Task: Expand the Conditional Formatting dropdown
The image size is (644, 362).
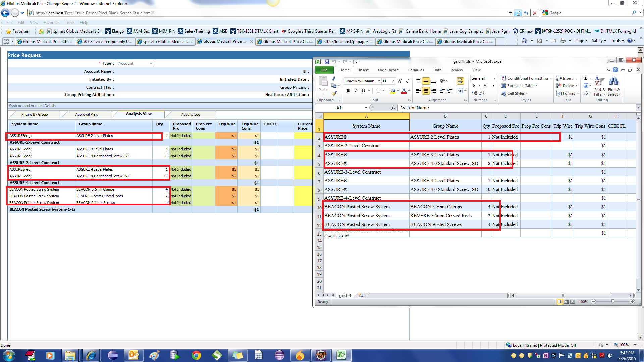Action: coord(526,78)
